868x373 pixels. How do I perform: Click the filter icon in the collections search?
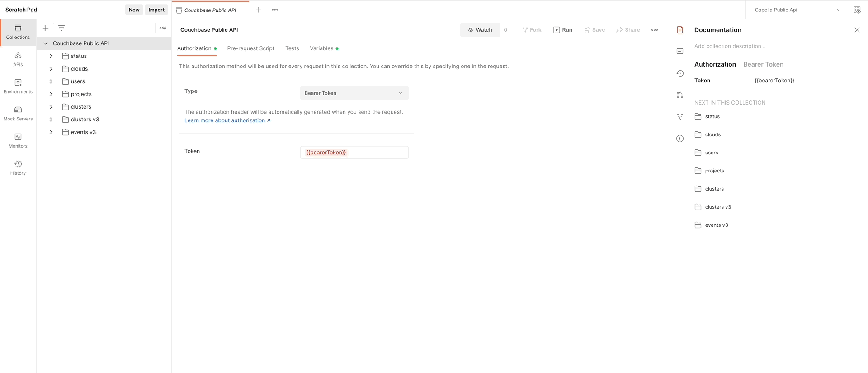[61, 28]
